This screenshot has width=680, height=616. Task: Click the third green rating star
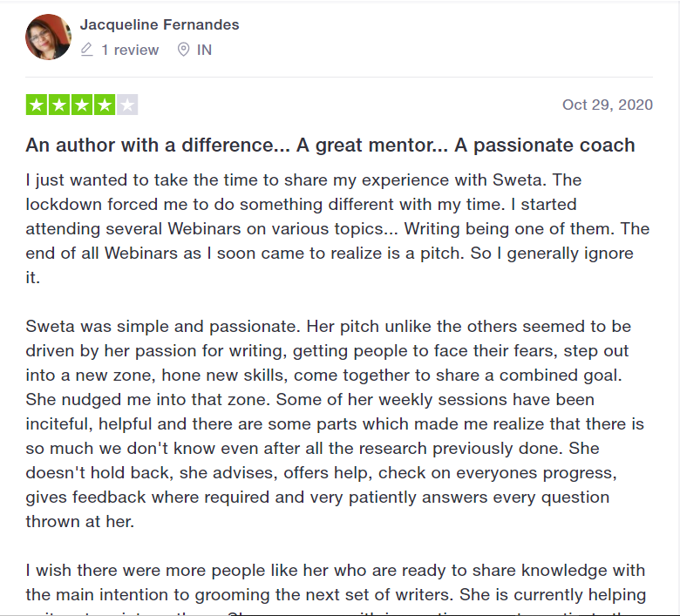[x=82, y=105]
